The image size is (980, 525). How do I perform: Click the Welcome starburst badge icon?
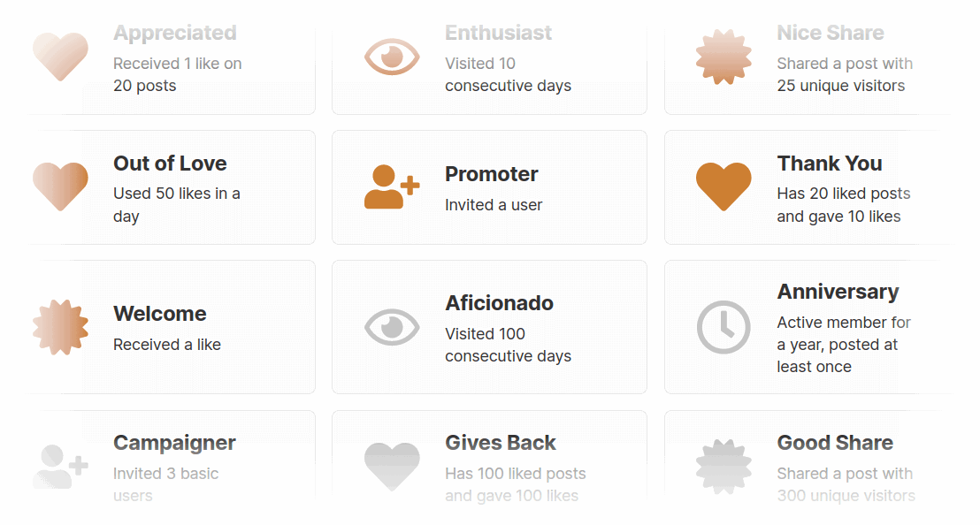[x=60, y=327]
